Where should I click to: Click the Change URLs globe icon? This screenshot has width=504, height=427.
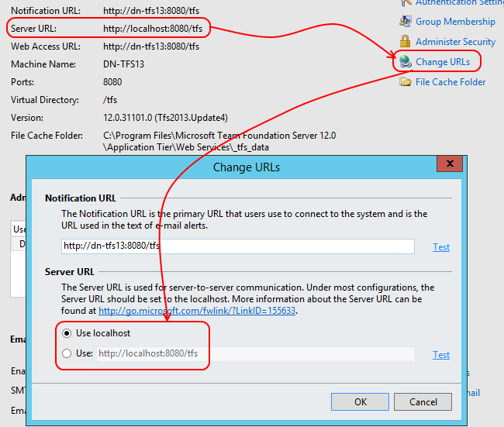click(x=405, y=62)
